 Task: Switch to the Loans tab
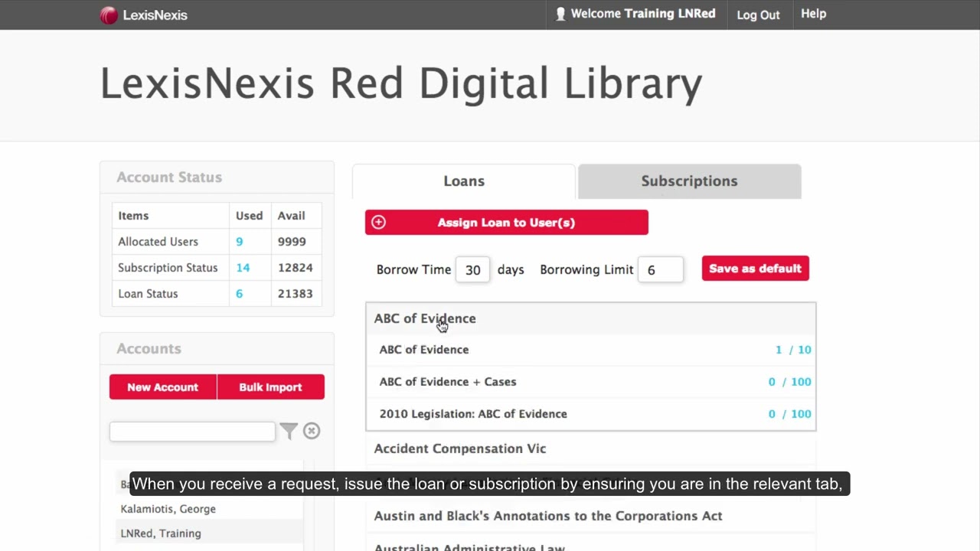tap(464, 181)
